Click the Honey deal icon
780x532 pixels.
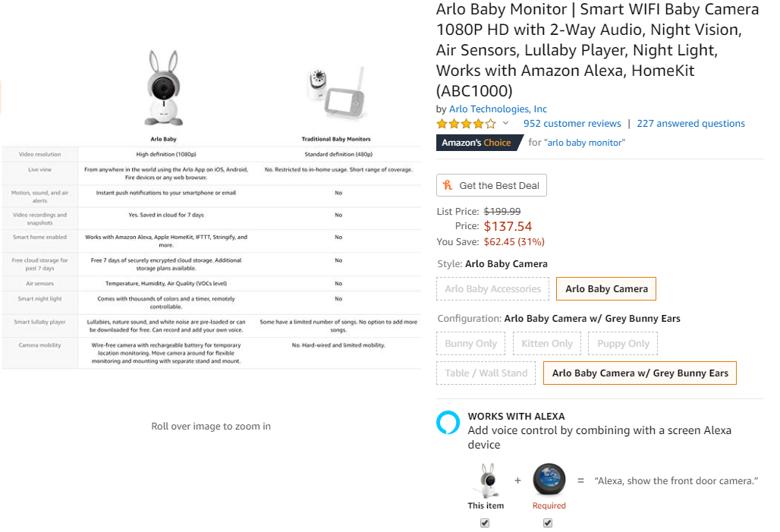(x=448, y=185)
